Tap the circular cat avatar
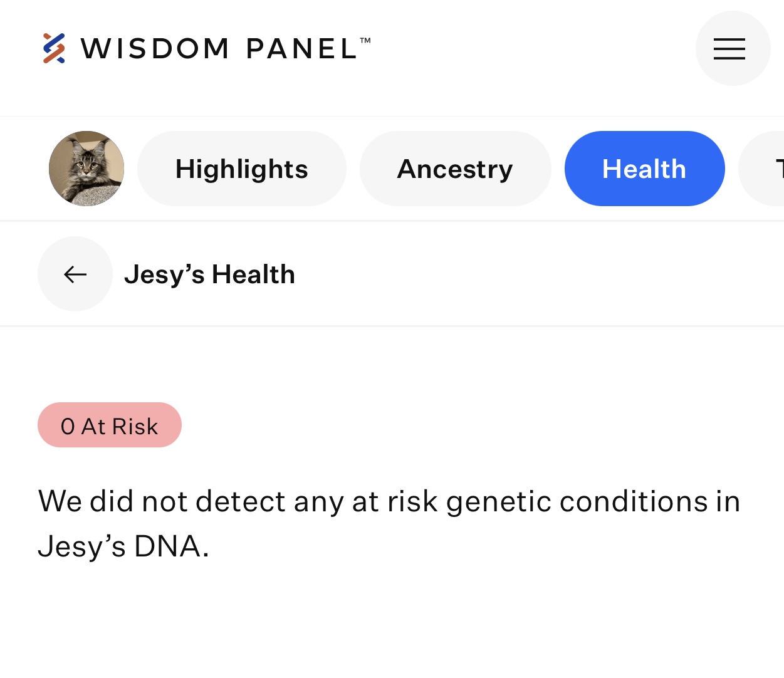Screen dimensions: 784x678 (x=86, y=169)
